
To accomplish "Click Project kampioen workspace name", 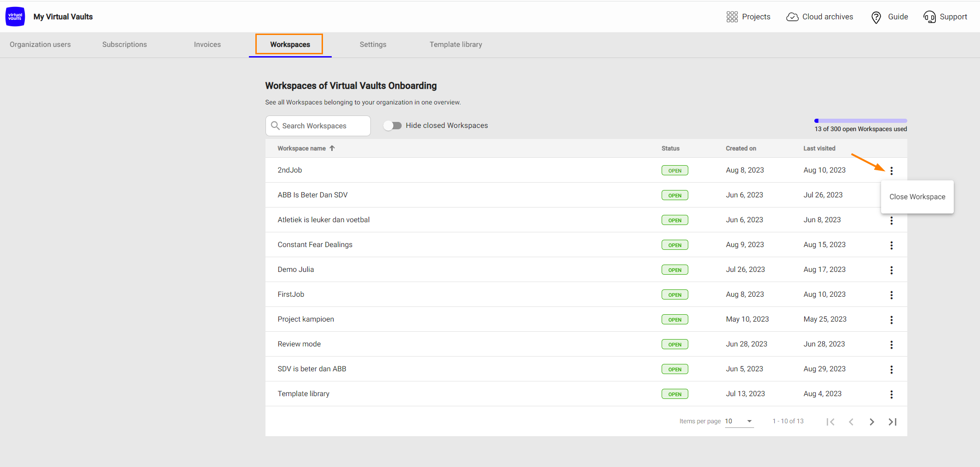I will [306, 319].
